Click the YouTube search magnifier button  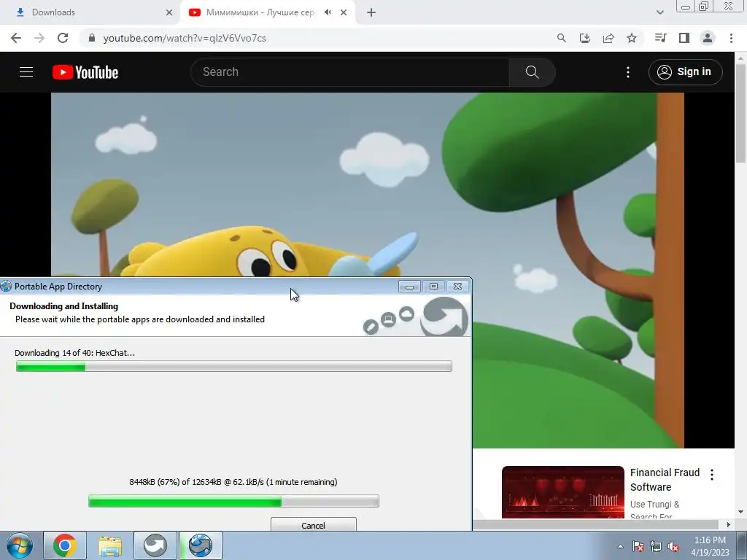click(532, 72)
